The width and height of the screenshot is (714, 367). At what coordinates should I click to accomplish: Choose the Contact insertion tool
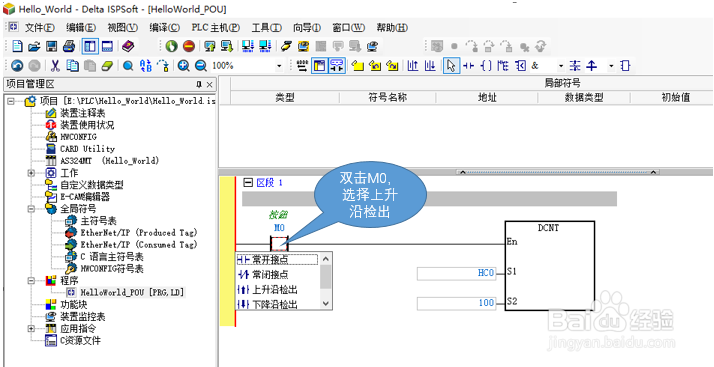469,66
